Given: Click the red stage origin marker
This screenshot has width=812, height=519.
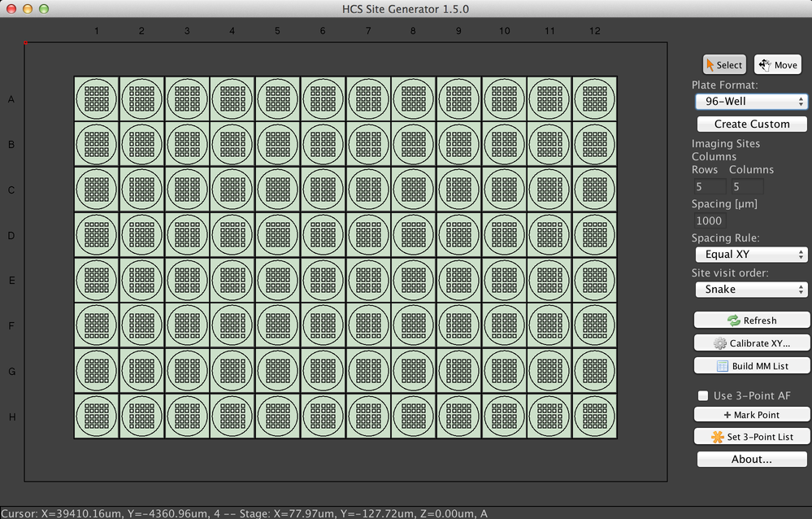Looking at the screenshot, I should tap(25, 42).
